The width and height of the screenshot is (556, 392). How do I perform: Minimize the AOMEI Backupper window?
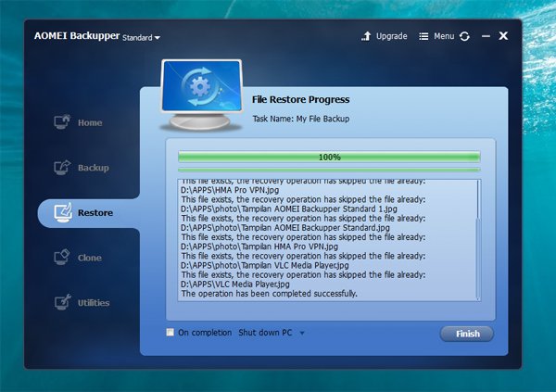coord(486,36)
